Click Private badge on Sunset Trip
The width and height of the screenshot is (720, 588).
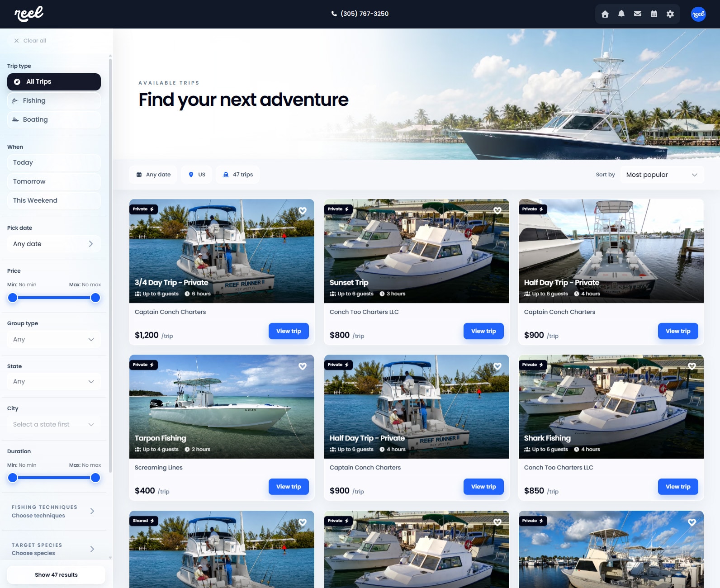click(x=338, y=209)
